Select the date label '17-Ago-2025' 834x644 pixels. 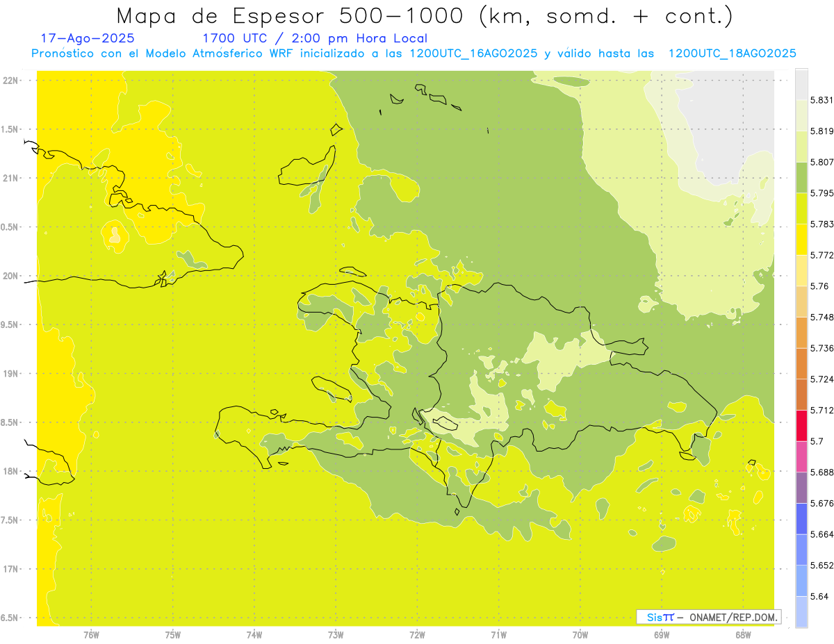click(x=88, y=39)
